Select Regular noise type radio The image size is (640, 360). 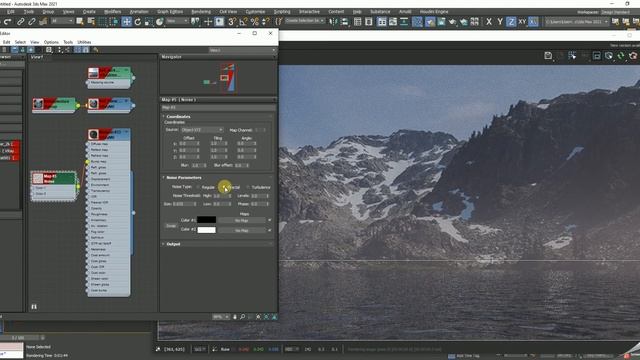(x=198, y=187)
